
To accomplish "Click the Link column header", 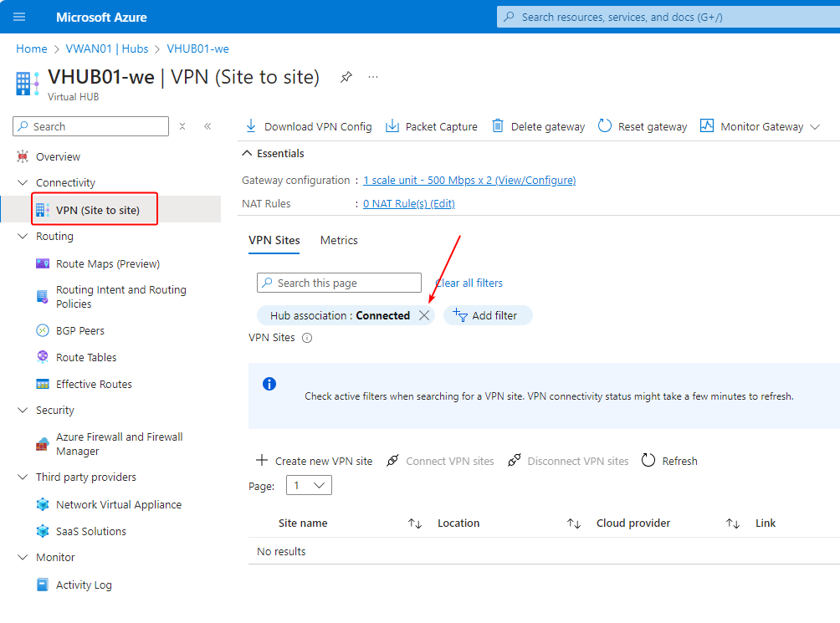I will [766, 523].
